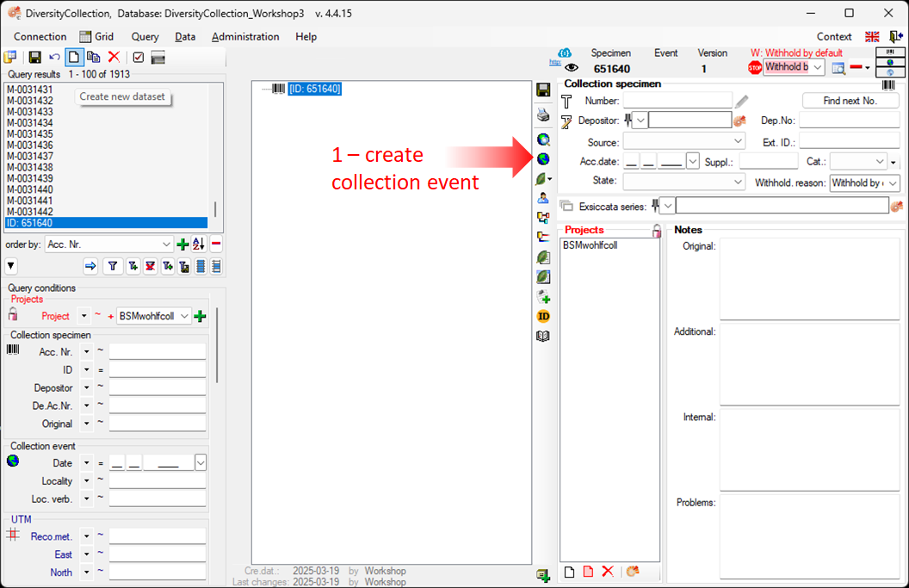The width and height of the screenshot is (909, 588).
Task: Toggle the pin next to Depositor
Action: (x=628, y=121)
